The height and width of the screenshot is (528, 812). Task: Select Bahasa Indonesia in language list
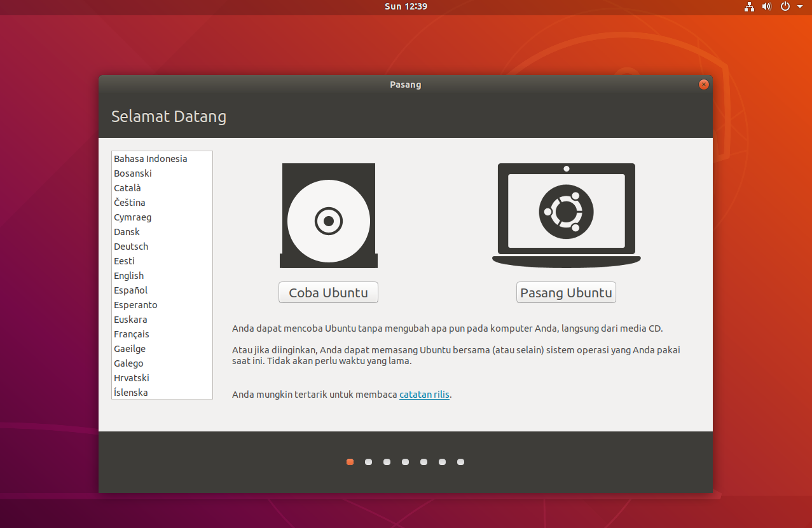click(162, 159)
